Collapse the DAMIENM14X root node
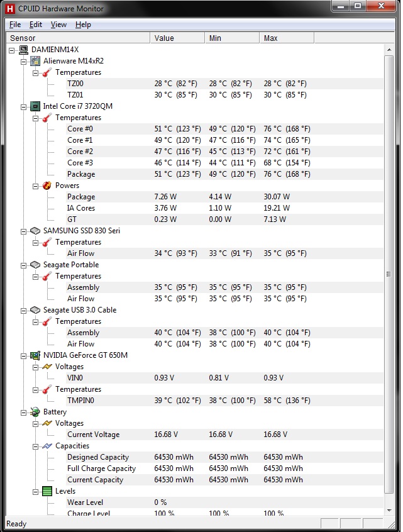The height and width of the screenshot is (532, 403). (x=12, y=50)
